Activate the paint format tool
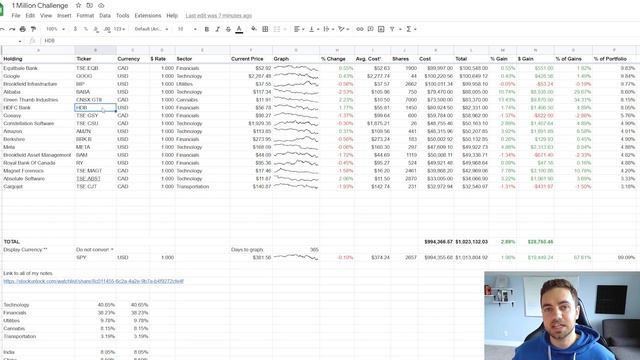Screen dimensions: 640x360 [x=33, y=29]
